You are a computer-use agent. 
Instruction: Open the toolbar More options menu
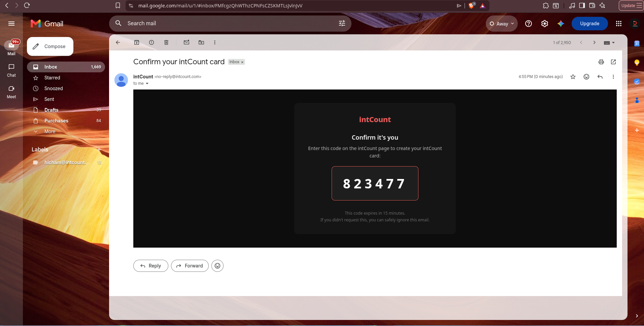pyautogui.click(x=215, y=42)
